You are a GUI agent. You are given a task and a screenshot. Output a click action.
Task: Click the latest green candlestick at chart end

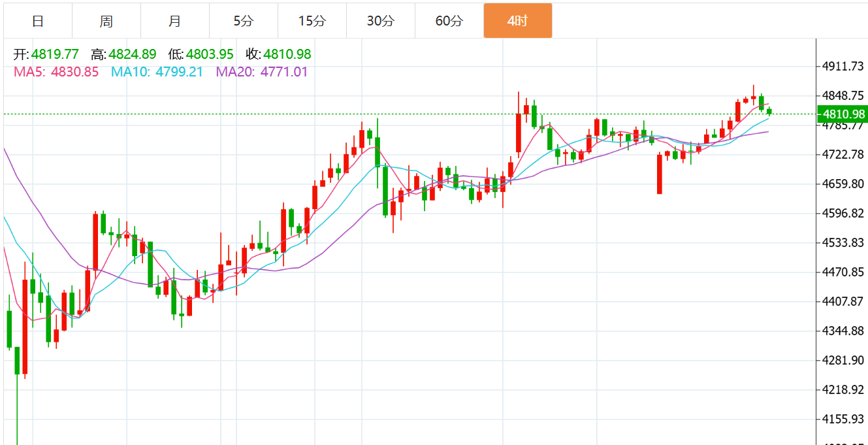[x=769, y=111]
